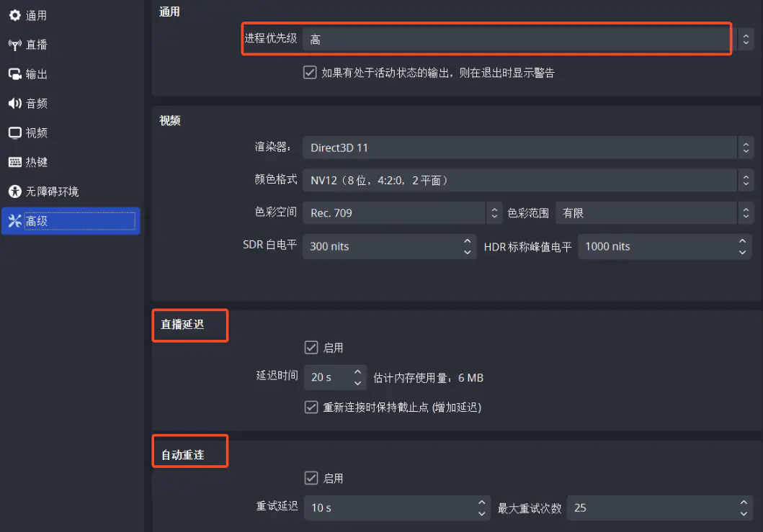Click the arrow button of 色彩范围 dropdown
The image size is (763, 532).
point(746,213)
